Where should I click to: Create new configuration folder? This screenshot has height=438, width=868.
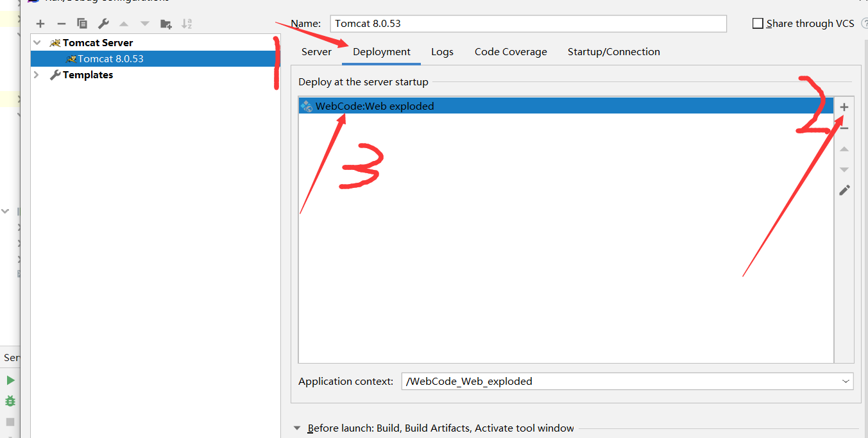[166, 24]
